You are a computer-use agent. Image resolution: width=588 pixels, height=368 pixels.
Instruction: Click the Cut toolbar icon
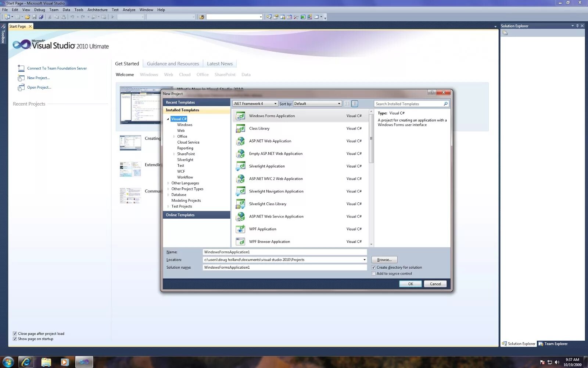point(50,17)
